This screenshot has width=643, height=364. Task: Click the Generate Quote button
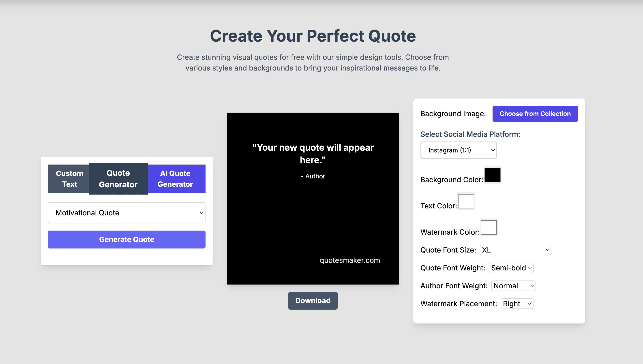pyautogui.click(x=126, y=240)
